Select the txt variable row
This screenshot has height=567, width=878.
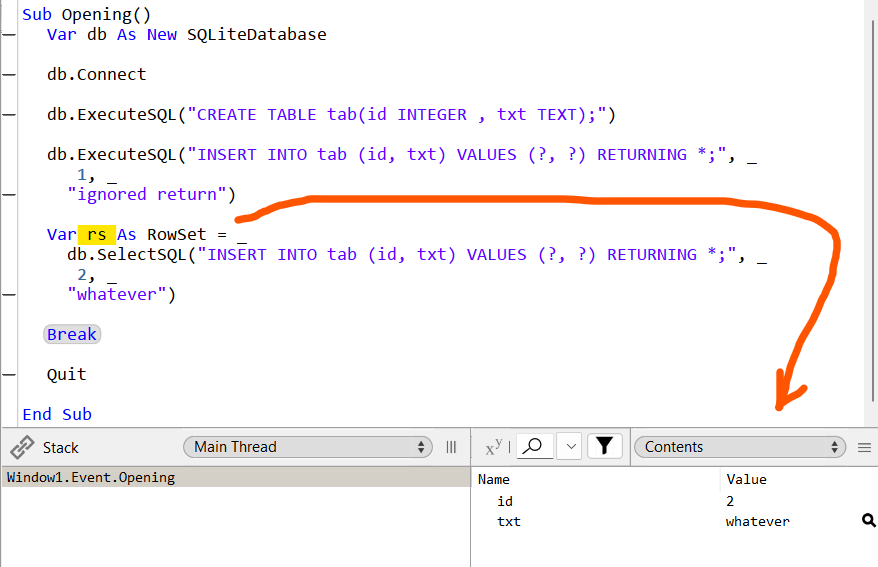pos(508,521)
